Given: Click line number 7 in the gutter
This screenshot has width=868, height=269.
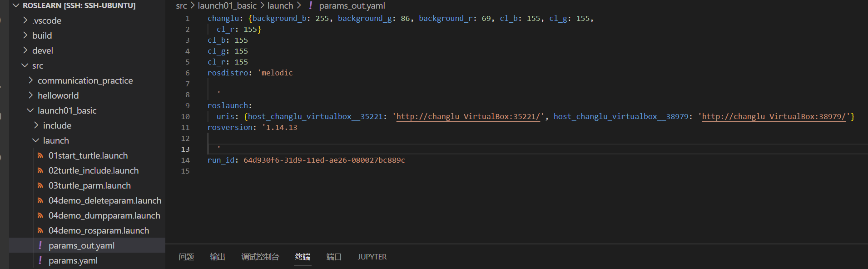Looking at the screenshot, I should tap(187, 84).
